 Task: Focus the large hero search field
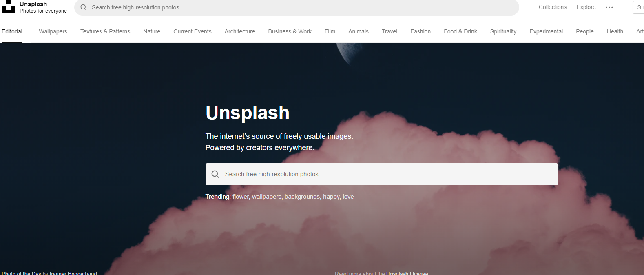pyautogui.click(x=381, y=174)
